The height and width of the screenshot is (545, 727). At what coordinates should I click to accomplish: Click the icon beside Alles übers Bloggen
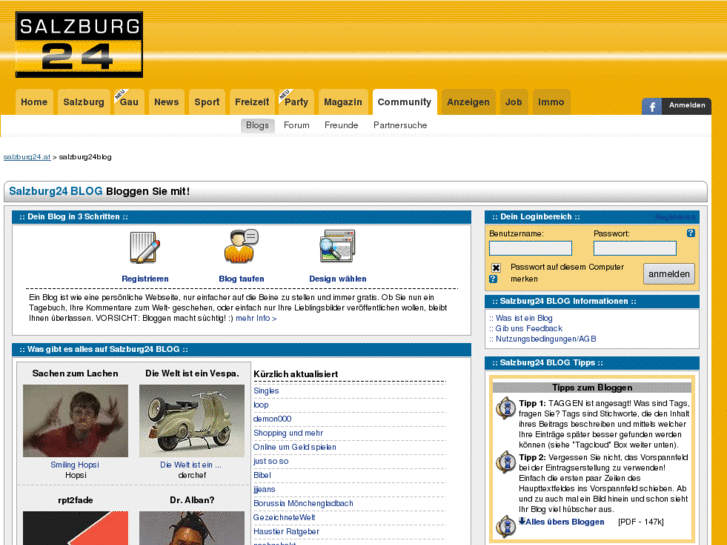[506, 527]
